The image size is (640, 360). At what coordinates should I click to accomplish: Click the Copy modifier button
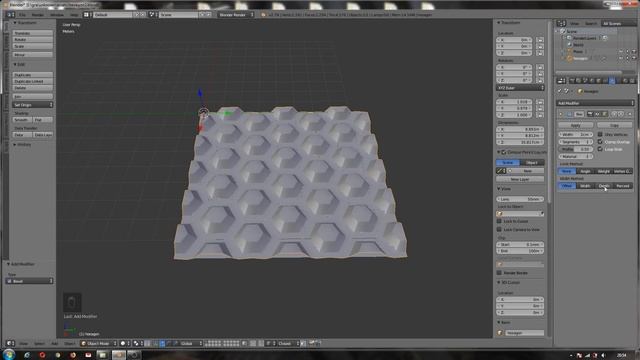click(614, 125)
